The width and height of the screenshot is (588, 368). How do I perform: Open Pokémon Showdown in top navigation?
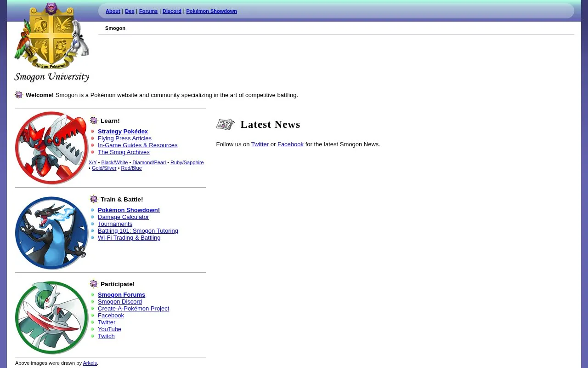tap(211, 11)
